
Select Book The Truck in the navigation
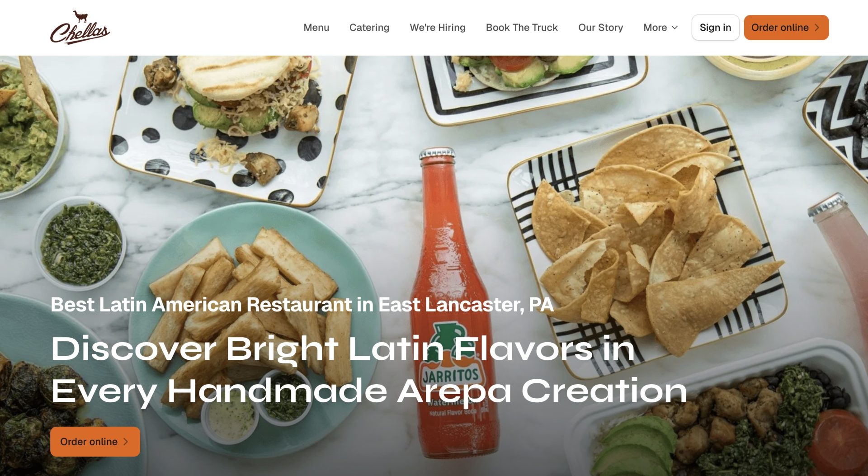click(522, 28)
